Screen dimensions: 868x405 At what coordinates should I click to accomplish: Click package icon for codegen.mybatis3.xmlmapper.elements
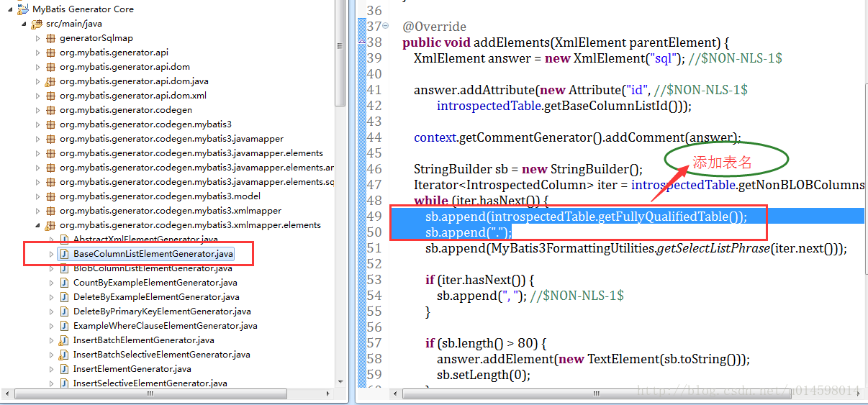50,225
